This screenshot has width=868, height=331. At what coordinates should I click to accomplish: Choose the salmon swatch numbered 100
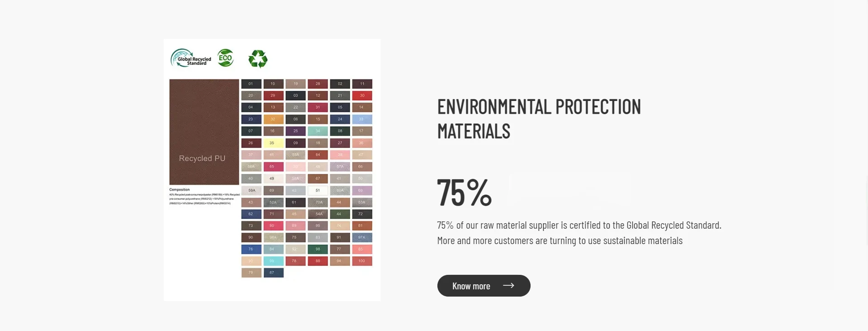[362, 261]
